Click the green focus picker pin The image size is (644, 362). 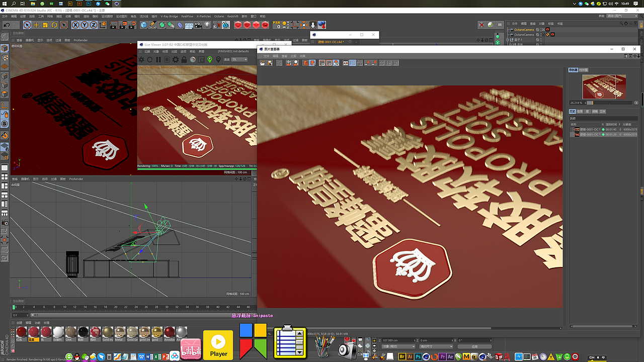210,59
